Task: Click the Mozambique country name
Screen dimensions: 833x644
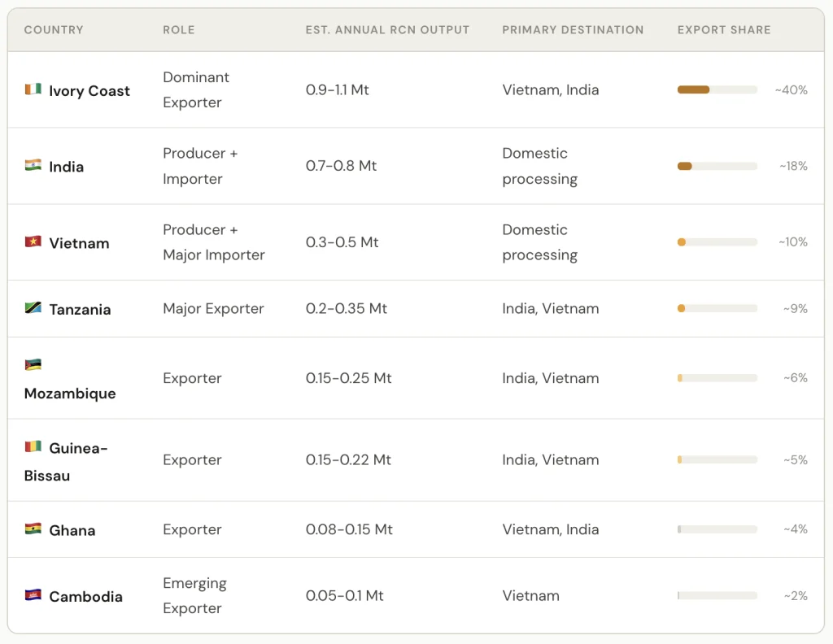Action: coord(70,394)
